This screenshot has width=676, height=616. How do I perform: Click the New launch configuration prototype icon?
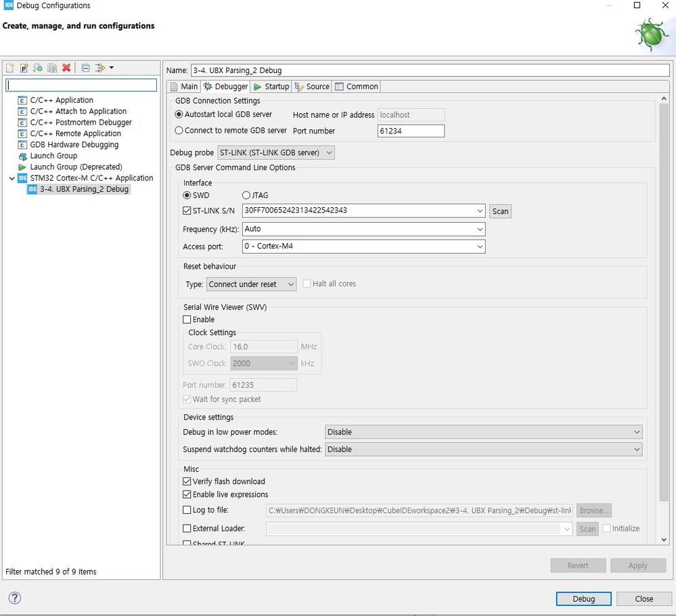coord(24,68)
